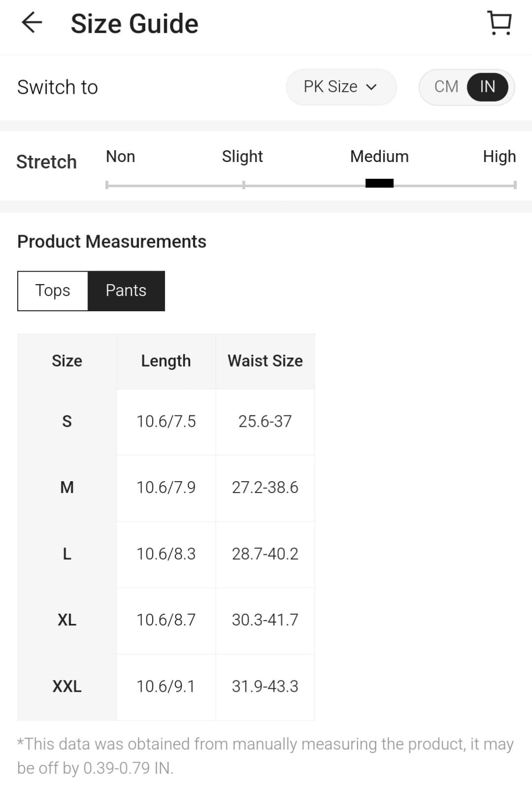532x790 pixels.
Task: Open the shopping cart
Action: 499,23
